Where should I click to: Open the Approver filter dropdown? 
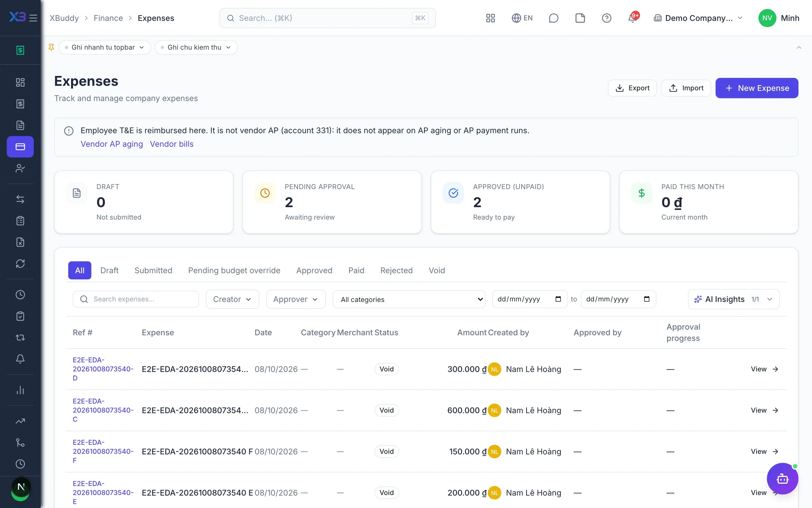(x=295, y=299)
